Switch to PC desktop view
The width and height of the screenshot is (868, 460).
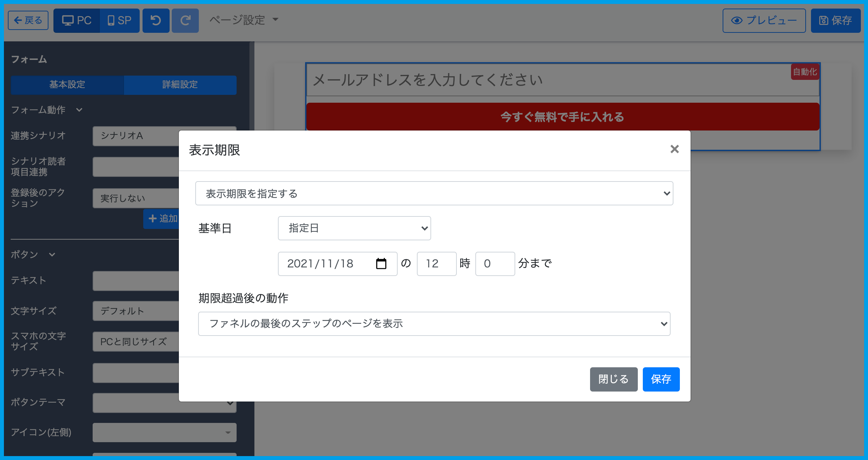click(77, 20)
